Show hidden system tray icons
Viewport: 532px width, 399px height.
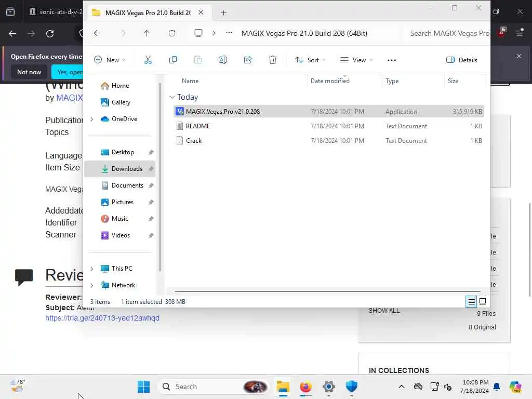tap(402, 387)
